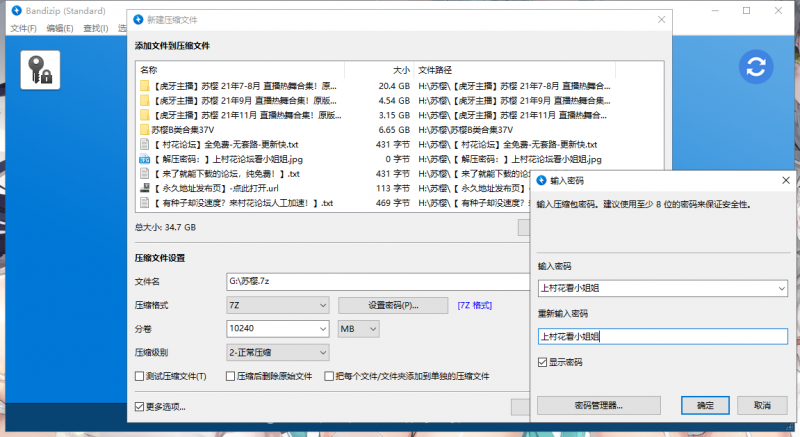The image size is (800, 437).
Task: Click the 21年7-8月 folder icon
Action: pyautogui.click(x=145, y=87)
